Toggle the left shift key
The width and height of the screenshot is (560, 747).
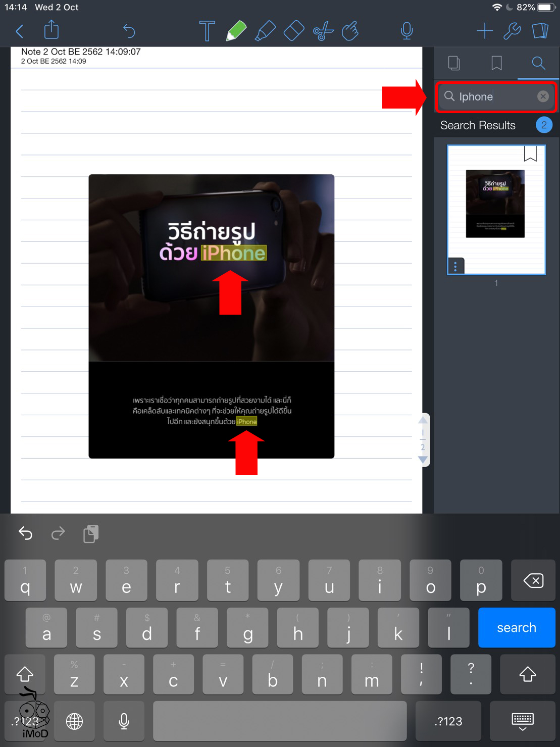pos(25,674)
